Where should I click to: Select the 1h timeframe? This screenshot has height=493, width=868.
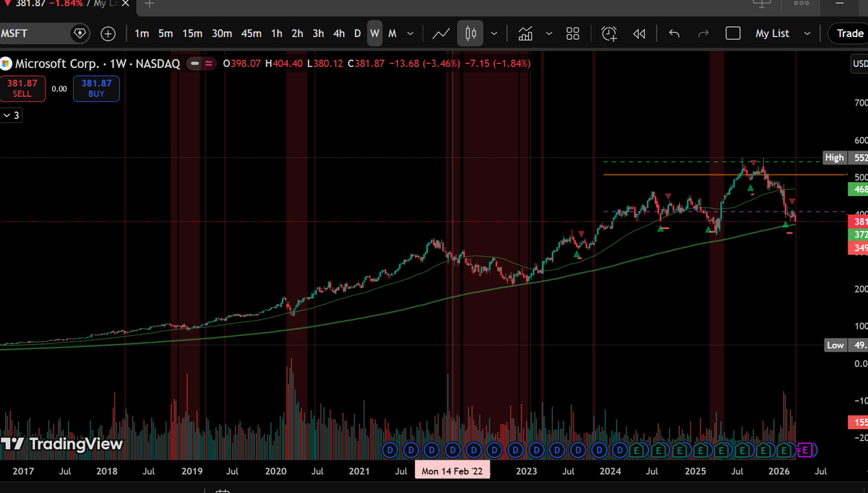277,33
